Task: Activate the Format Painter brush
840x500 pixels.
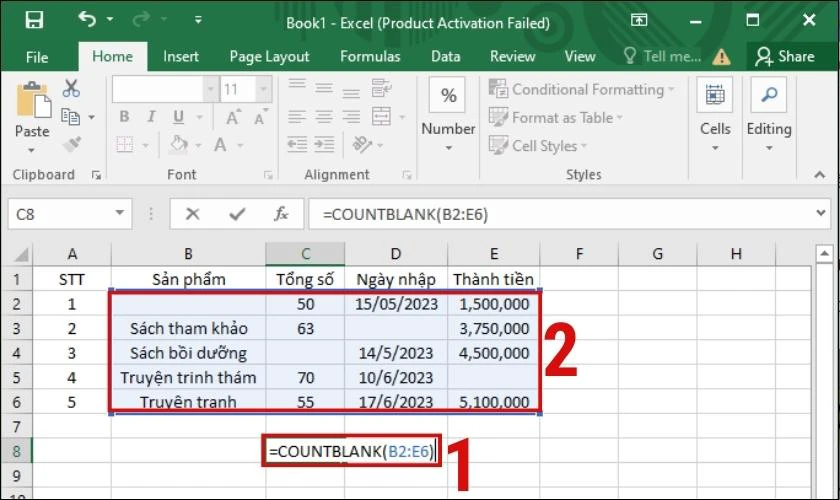Action: click(71, 144)
